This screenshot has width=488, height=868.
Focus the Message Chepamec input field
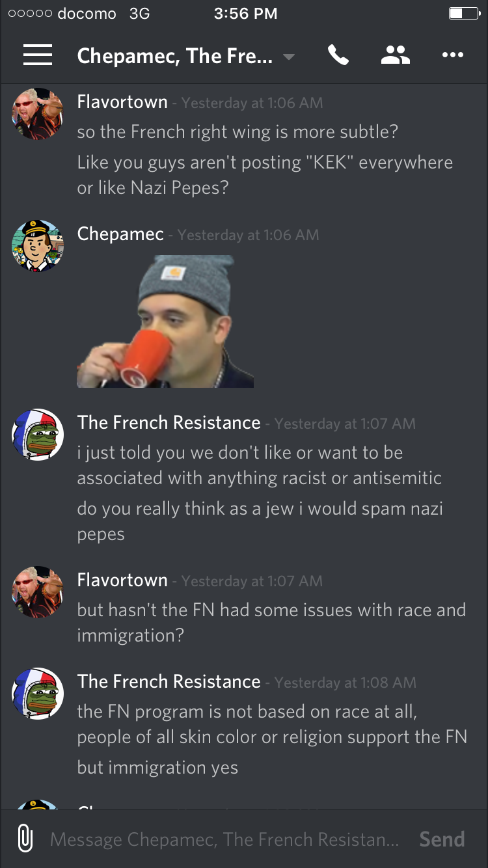pyautogui.click(x=224, y=839)
